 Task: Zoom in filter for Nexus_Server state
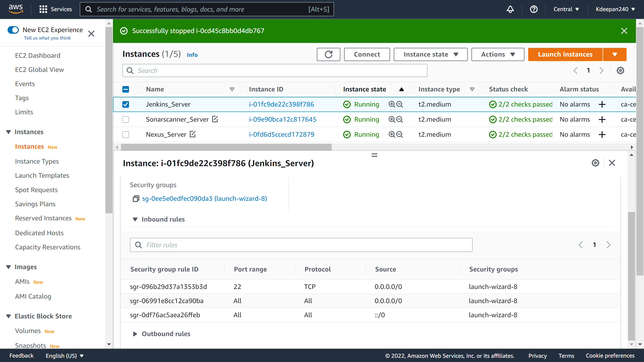[x=391, y=134]
